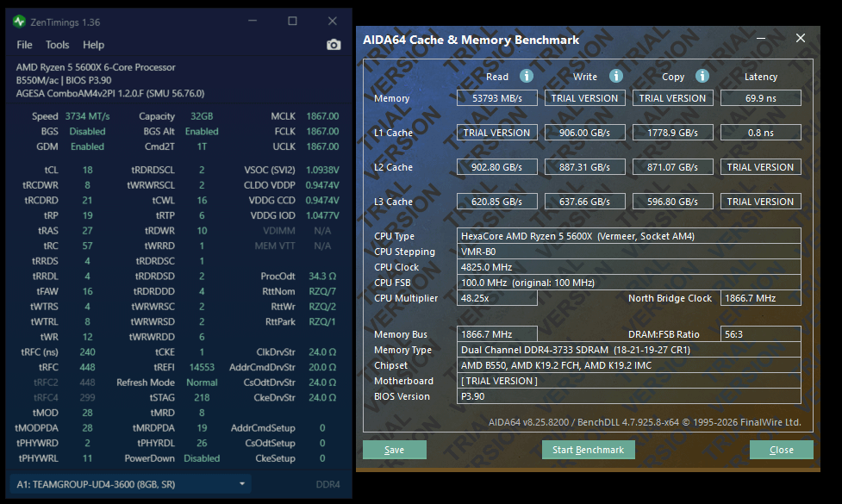Viewport: 842px width, 504px height.
Task: Maximize the ZenTimings window
Action: point(292,21)
